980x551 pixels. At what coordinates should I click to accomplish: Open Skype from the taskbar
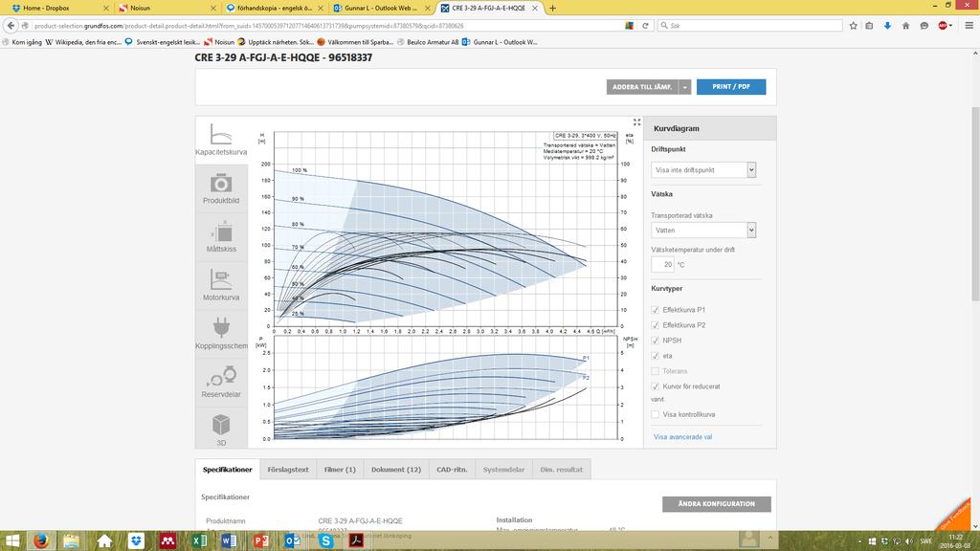tap(325, 540)
